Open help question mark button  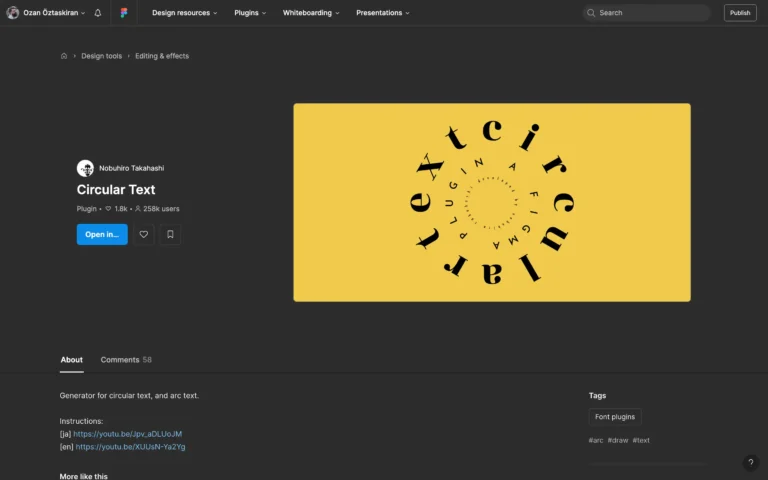pyautogui.click(x=750, y=462)
